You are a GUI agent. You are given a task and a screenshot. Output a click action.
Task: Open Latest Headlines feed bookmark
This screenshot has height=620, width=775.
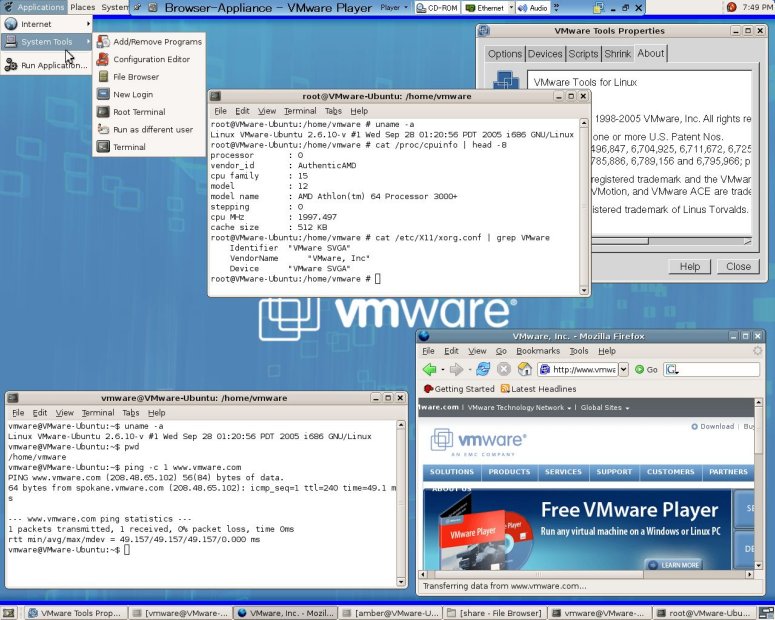tap(538, 389)
